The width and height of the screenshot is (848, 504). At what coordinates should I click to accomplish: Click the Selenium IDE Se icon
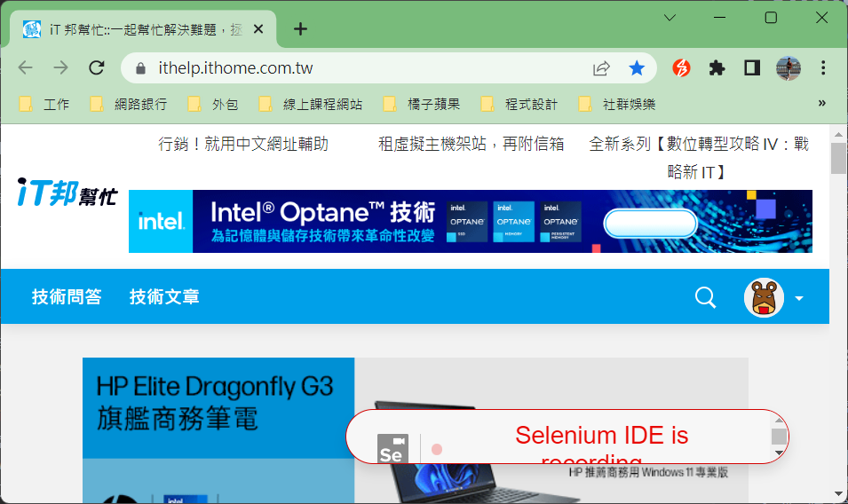point(392,449)
